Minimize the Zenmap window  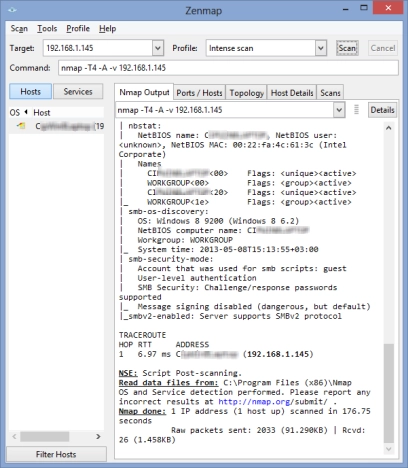[346, 9]
